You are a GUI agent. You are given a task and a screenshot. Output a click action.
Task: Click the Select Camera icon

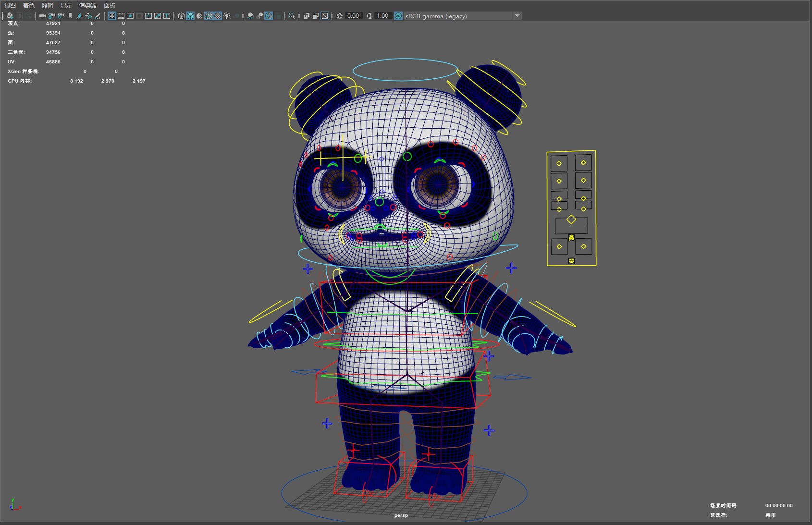pos(42,16)
